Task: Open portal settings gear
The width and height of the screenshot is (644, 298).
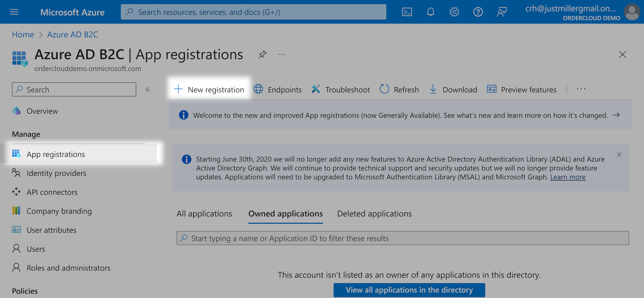Action: [454, 12]
